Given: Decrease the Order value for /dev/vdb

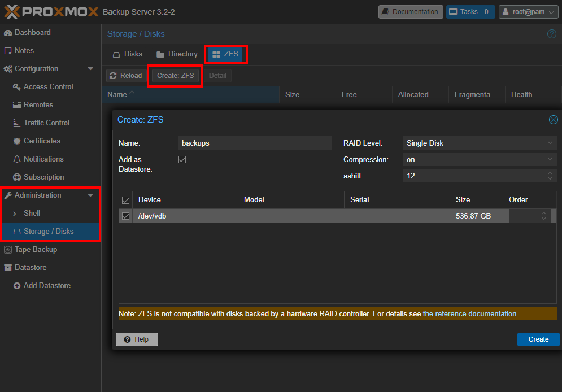Looking at the screenshot, I should click(x=544, y=219).
